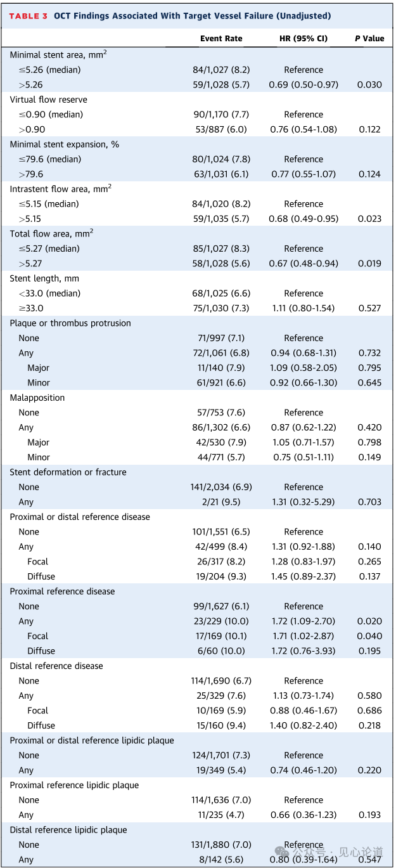Select the Virtual flow reserve row heading
The height and width of the screenshot is (868, 396).
coord(48,100)
